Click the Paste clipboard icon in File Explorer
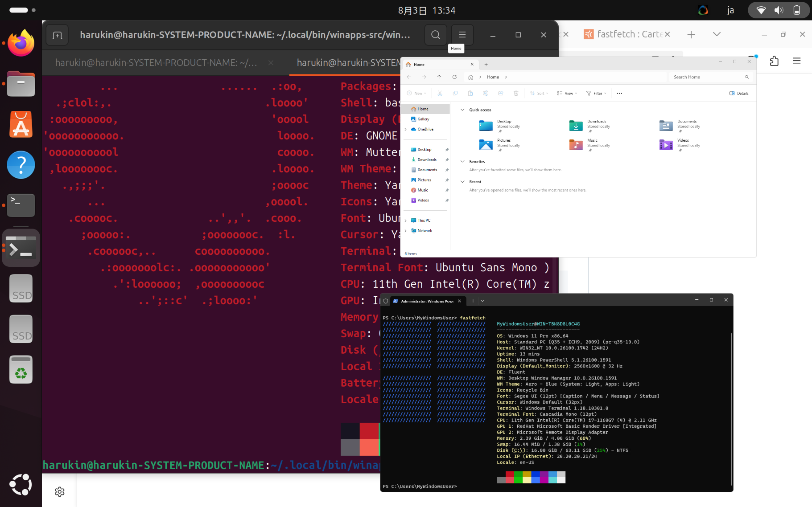This screenshot has height=507, width=812. point(470,93)
